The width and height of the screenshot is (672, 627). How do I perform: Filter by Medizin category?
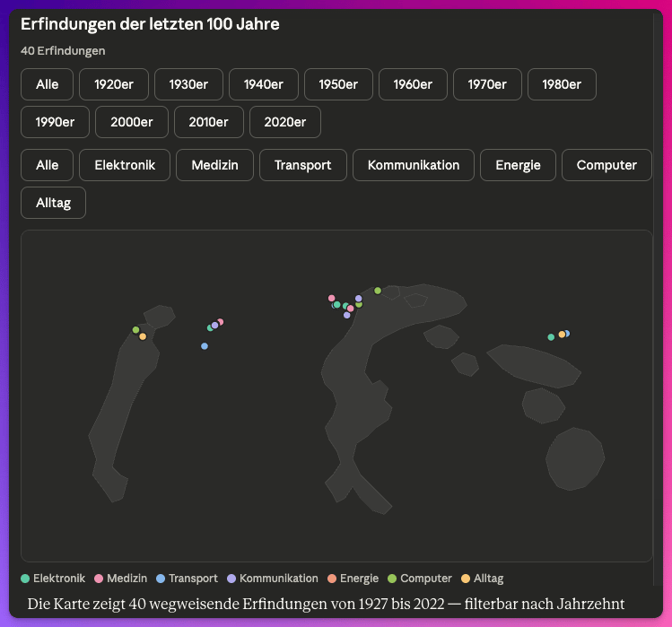(214, 165)
